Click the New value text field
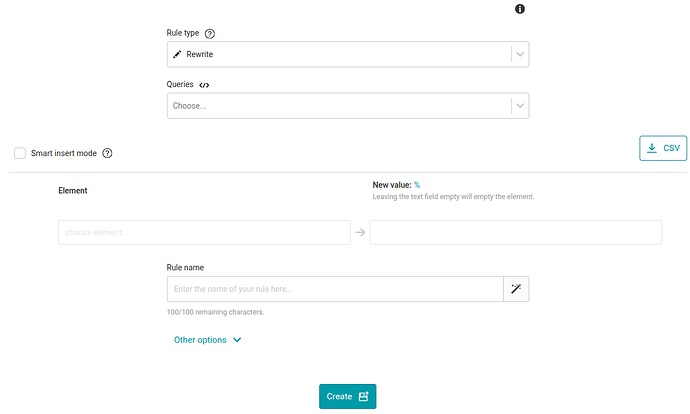The image size is (690, 414). [516, 232]
